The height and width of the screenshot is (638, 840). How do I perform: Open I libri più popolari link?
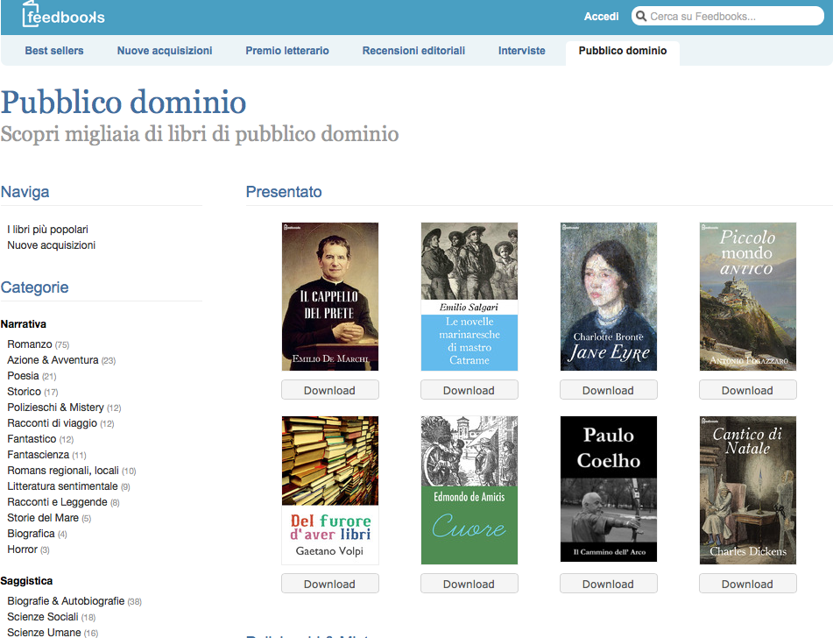point(47,230)
